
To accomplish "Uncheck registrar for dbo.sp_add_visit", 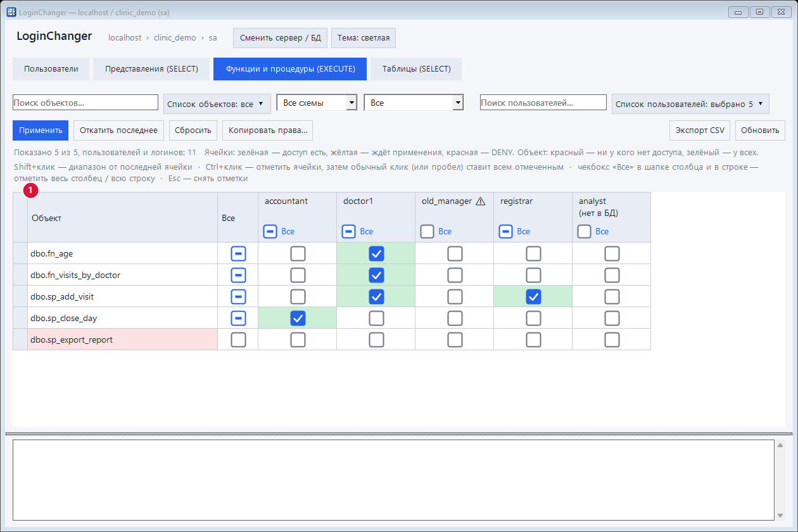I will (533, 297).
